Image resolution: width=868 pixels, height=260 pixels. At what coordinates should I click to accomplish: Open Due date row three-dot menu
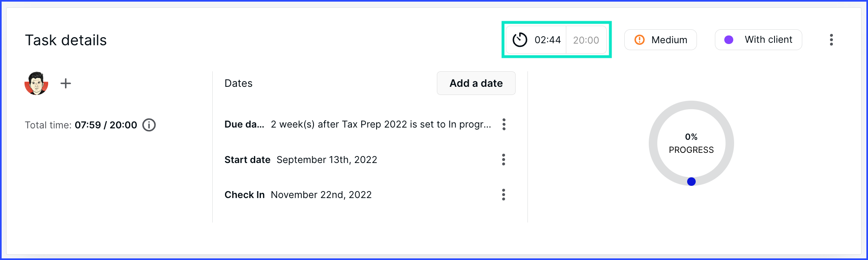[x=504, y=124]
